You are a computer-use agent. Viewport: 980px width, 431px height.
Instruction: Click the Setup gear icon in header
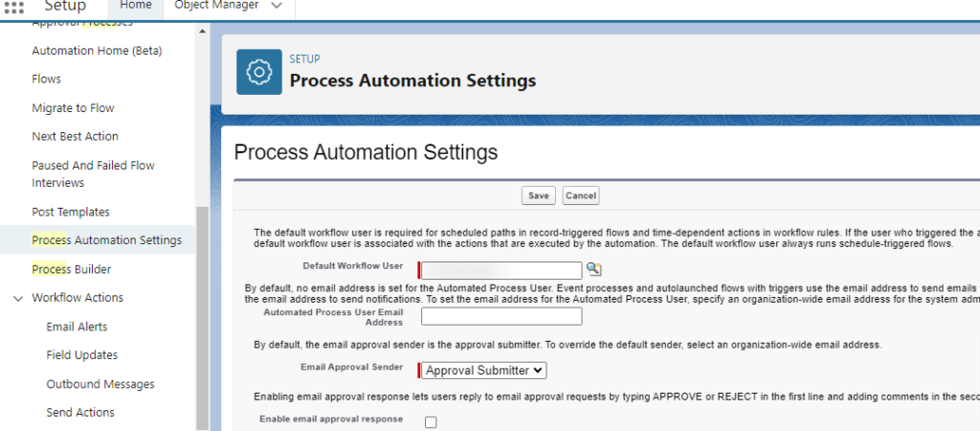point(258,72)
